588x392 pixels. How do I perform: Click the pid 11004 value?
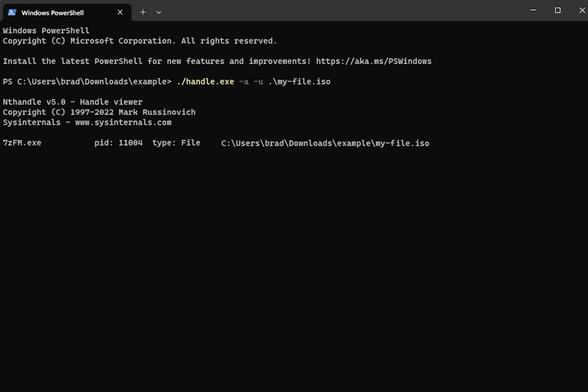[x=131, y=143]
